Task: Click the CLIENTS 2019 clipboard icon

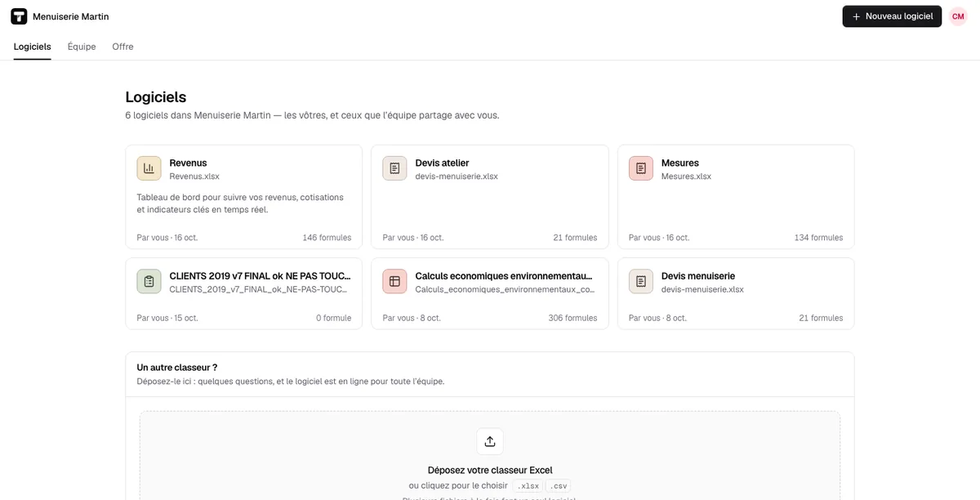Action: click(x=149, y=281)
